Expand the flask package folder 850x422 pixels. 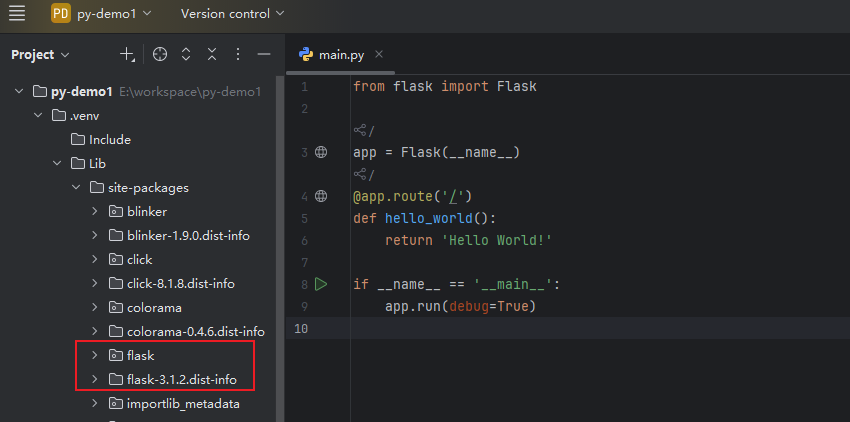coord(95,356)
